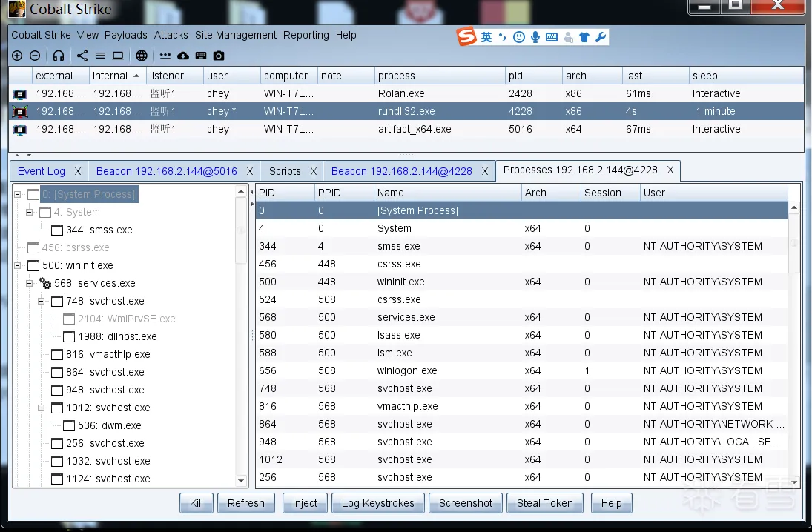Open Sogou wrench settings icon
Viewport: 812px width, 532px height.
pos(601,37)
